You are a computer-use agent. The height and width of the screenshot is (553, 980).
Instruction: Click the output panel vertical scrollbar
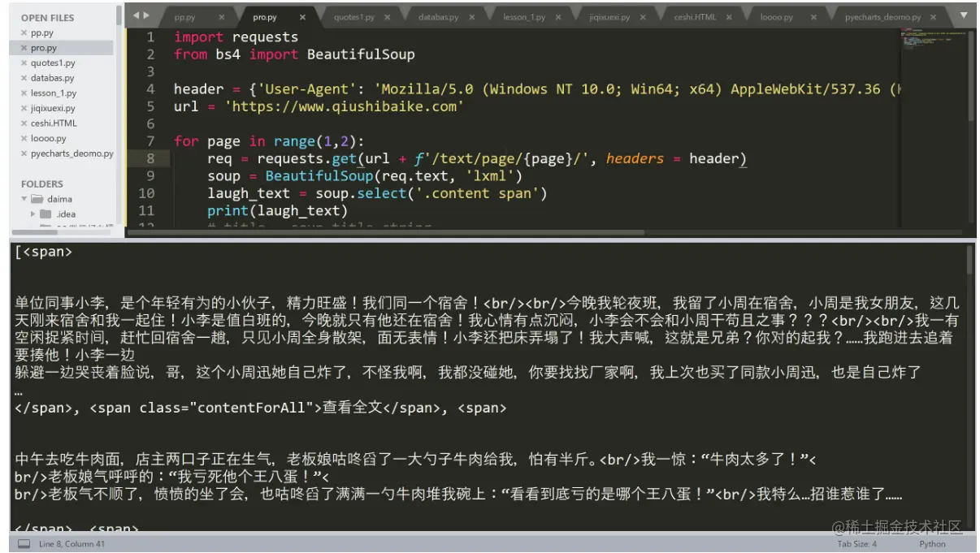[x=969, y=260]
